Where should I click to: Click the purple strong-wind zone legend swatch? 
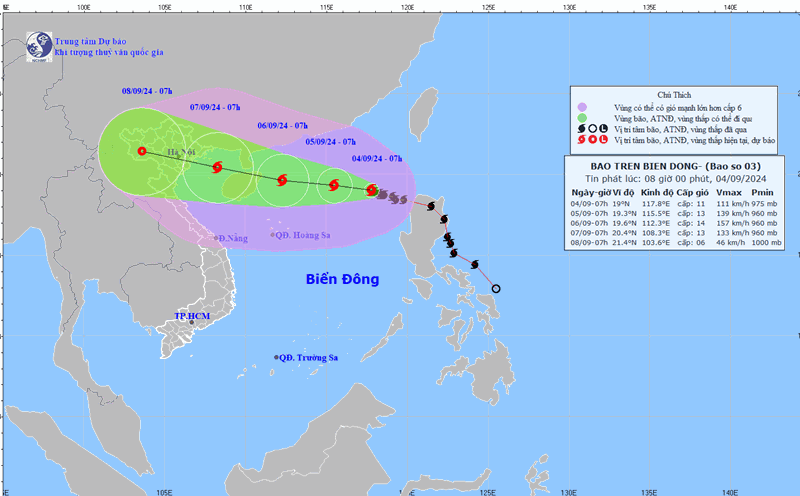(580, 106)
